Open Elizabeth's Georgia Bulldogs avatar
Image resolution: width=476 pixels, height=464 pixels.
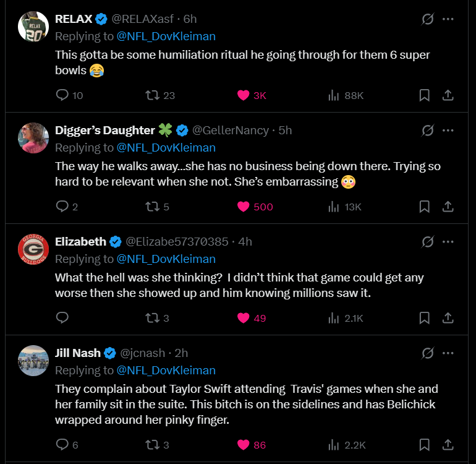pyautogui.click(x=33, y=249)
